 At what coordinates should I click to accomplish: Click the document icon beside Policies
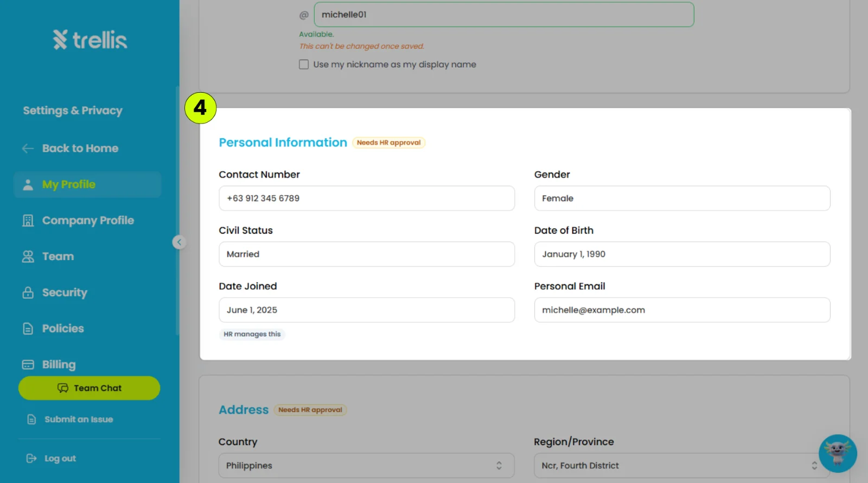pyautogui.click(x=28, y=329)
